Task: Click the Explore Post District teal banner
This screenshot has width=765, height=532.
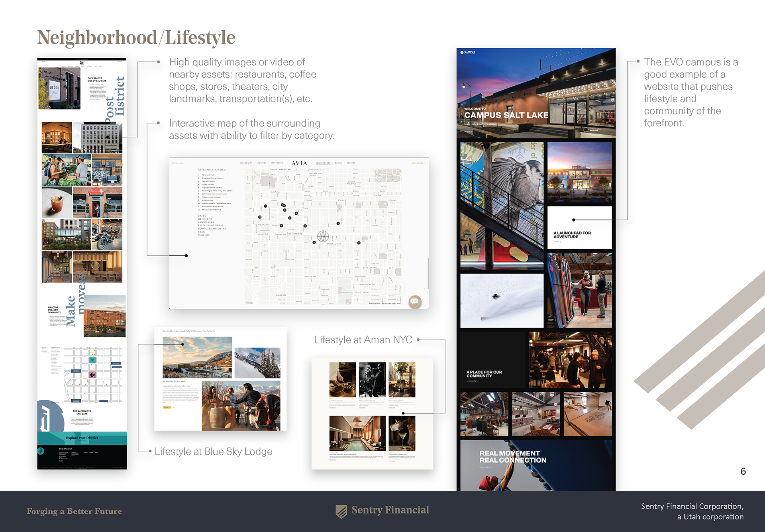Action: [x=82, y=438]
